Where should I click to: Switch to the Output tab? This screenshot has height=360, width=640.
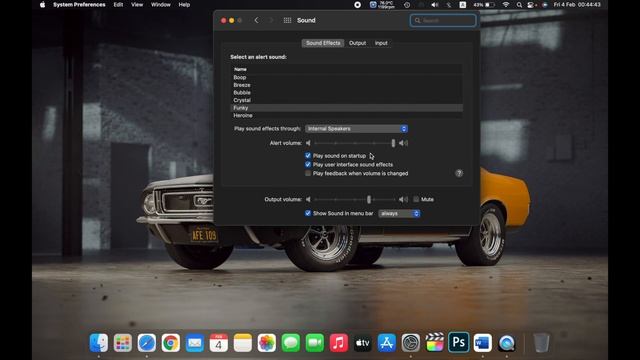click(x=358, y=43)
